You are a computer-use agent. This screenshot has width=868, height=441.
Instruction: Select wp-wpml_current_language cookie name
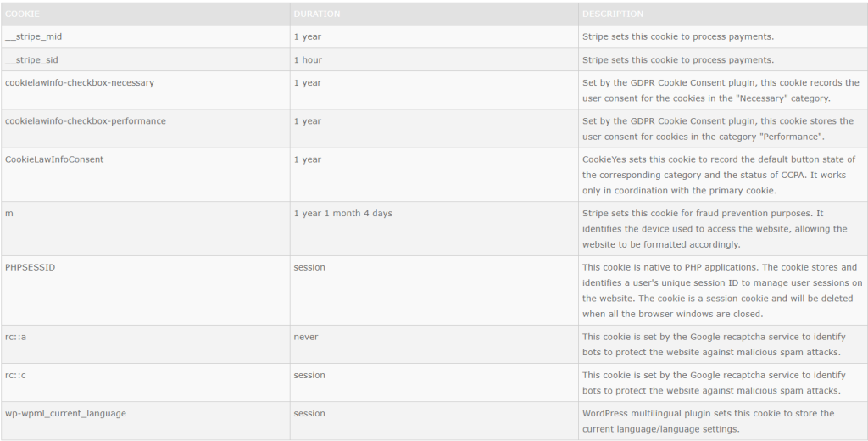pos(65,413)
